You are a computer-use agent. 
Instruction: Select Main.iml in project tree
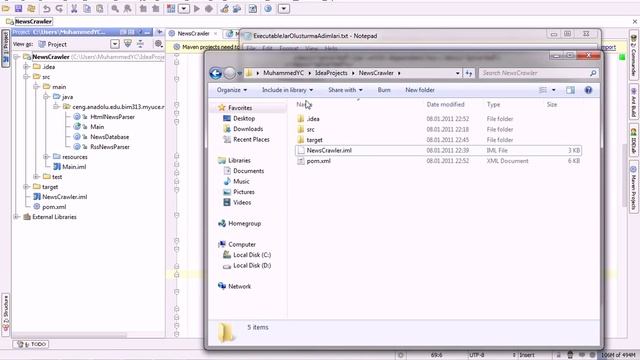click(74, 167)
